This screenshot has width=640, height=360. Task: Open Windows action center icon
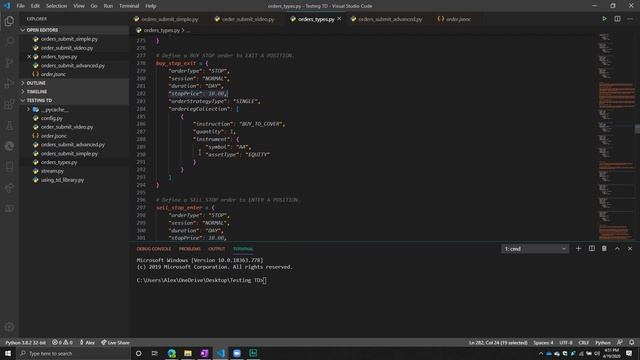(x=629, y=353)
